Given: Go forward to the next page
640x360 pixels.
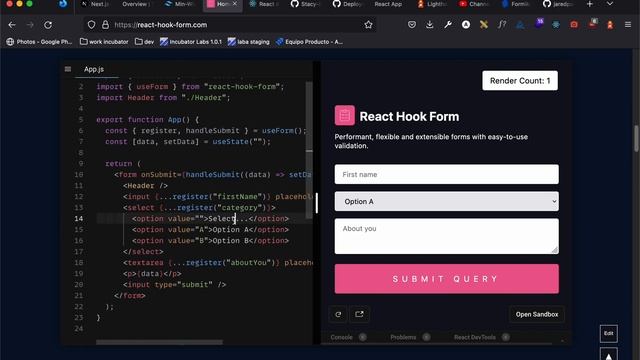Looking at the screenshot, I should (30, 25).
